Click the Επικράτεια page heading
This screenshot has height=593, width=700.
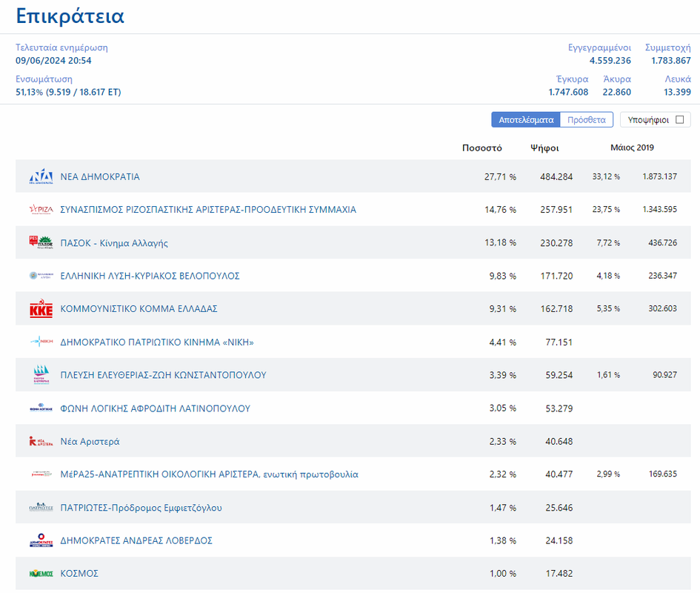[x=70, y=16]
